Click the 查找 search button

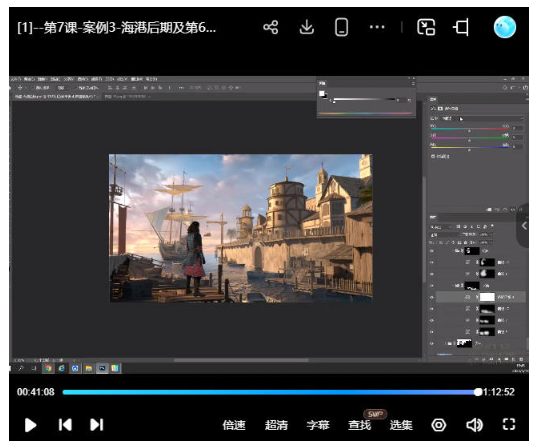pos(360,425)
